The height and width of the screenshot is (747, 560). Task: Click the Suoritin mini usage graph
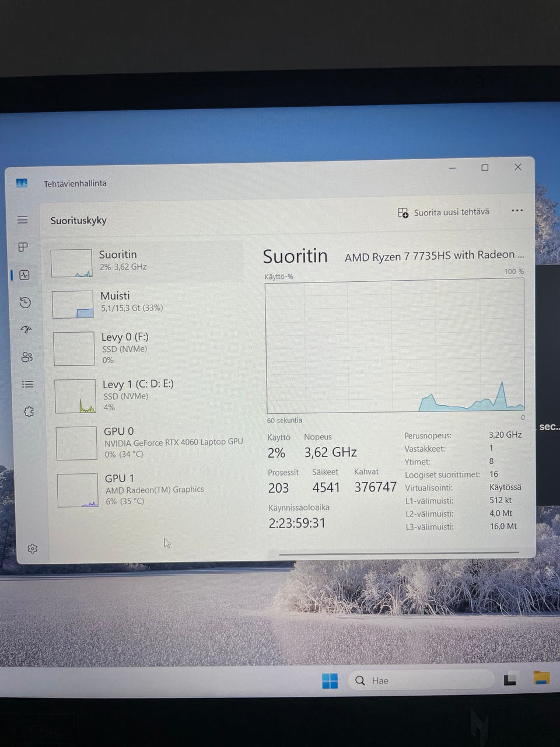[x=71, y=263]
